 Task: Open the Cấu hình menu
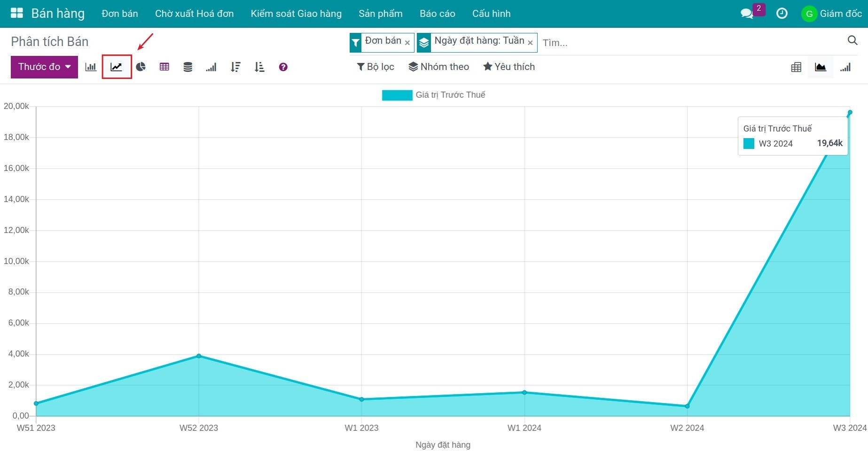(491, 14)
